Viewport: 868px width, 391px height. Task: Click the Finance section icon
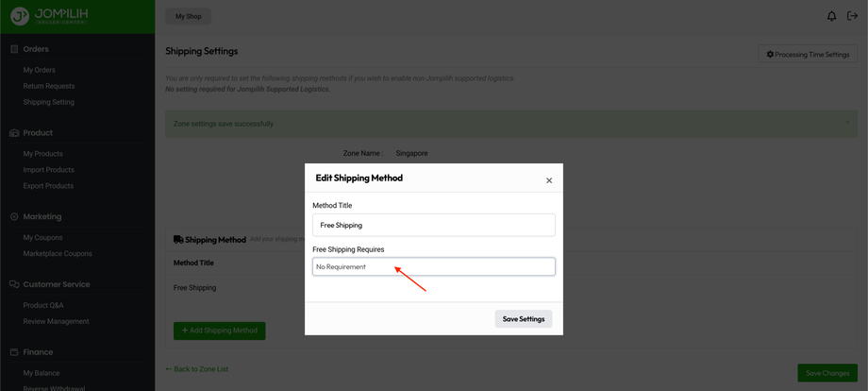tap(14, 352)
